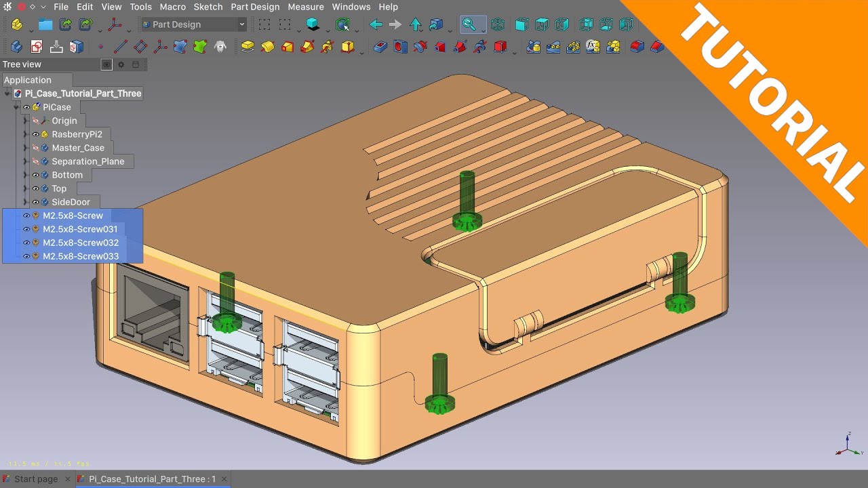Create a local coordinate system
Viewport: 868px width, 488px height.
160,47
